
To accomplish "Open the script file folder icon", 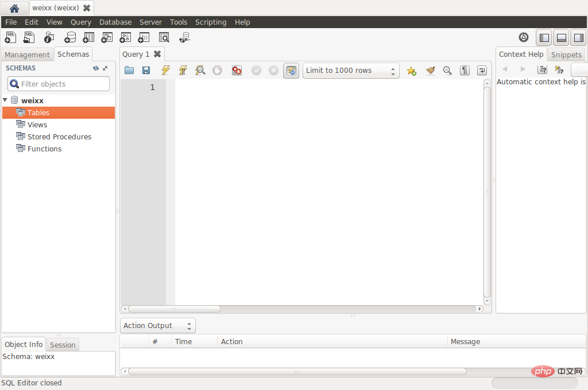I will click(129, 71).
